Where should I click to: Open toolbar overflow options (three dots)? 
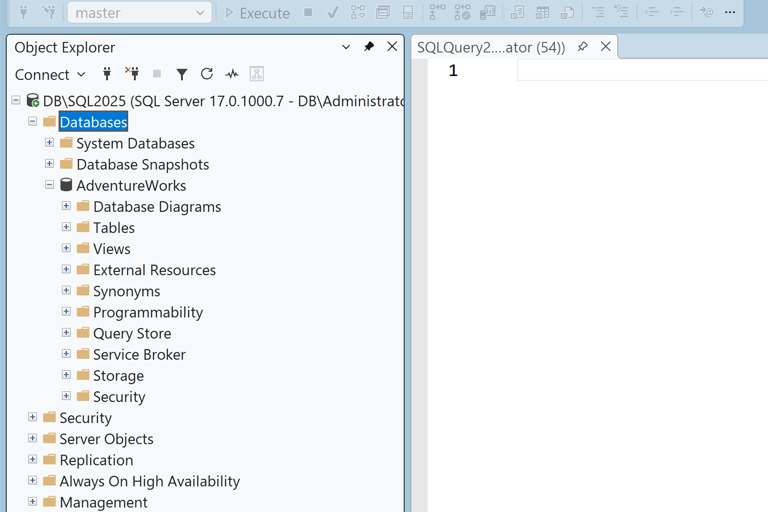pyautogui.click(x=730, y=12)
